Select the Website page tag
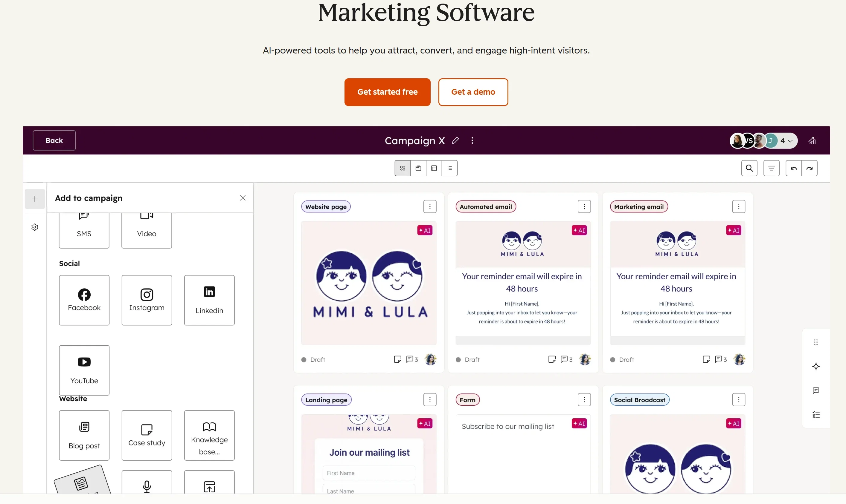Image resolution: width=846 pixels, height=504 pixels. pyautogui.click(x=326, y=207)
